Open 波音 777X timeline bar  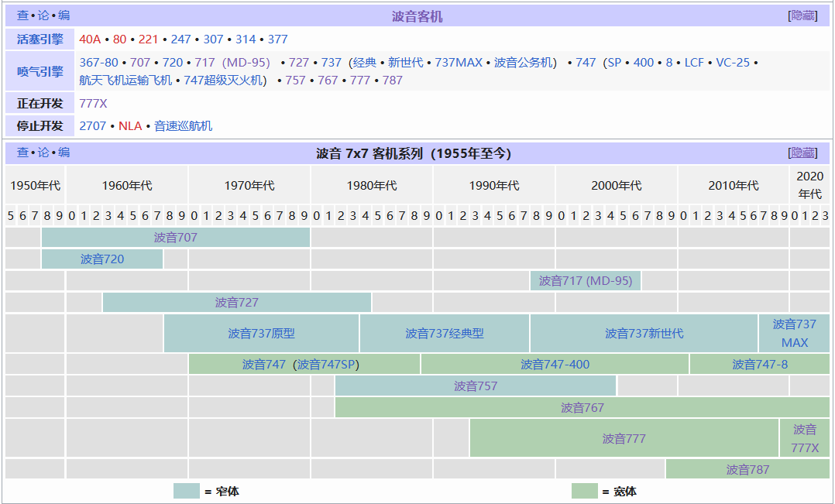tap(805, 438)
